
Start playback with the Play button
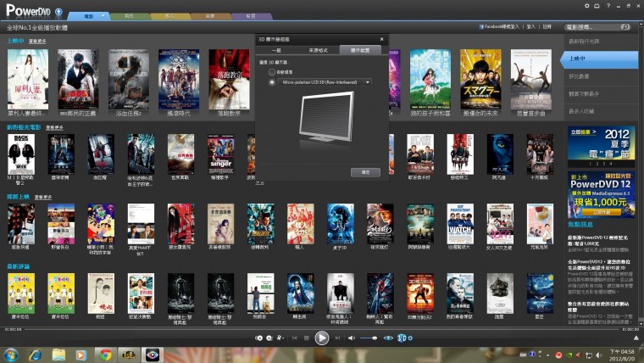(322, 338)
